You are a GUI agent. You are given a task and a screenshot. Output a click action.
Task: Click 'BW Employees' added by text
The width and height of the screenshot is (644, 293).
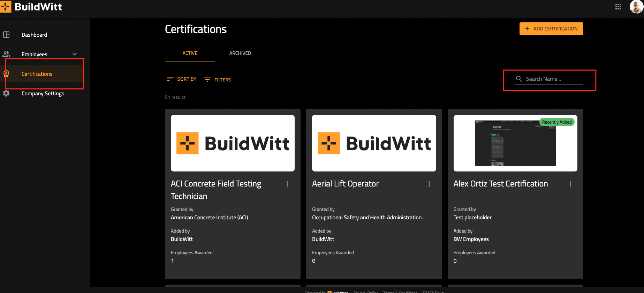coord(471,239)
